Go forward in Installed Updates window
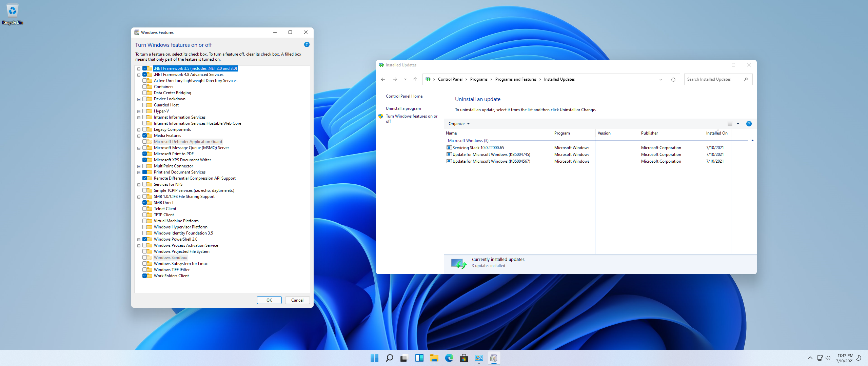Viewport: 868px width, 366px height. (395, 79)
